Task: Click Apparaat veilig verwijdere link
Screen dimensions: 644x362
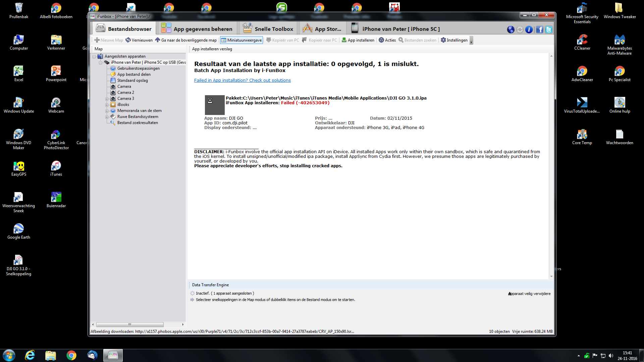Action: coord(529,294)
